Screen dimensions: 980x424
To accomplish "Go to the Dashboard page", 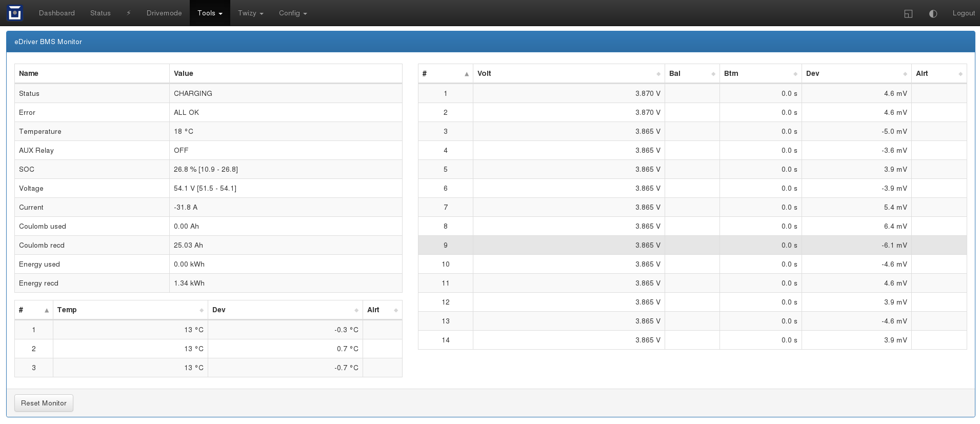I will click(57, 13).
